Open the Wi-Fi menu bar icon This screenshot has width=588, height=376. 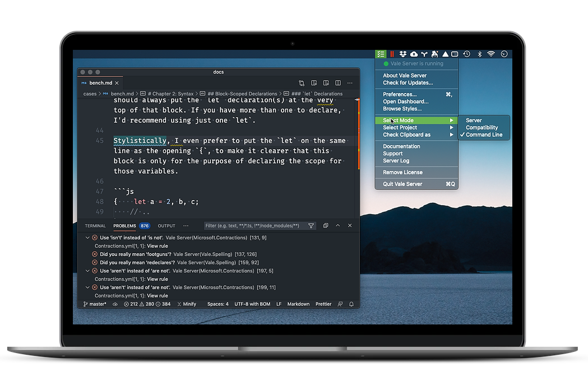[491, 54]
